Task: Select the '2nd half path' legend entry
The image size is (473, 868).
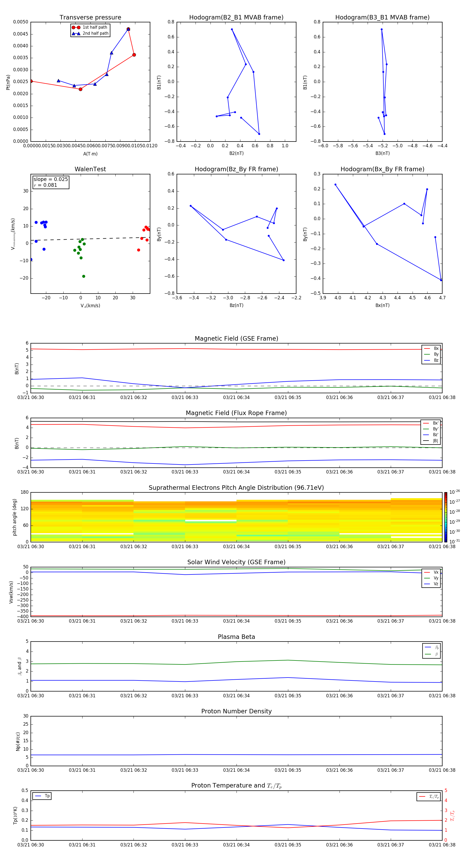Action: (x=90, y=33)
